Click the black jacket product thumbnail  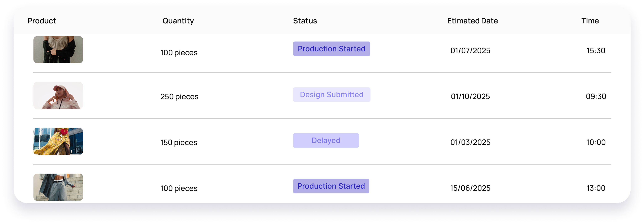coord(58,50)
